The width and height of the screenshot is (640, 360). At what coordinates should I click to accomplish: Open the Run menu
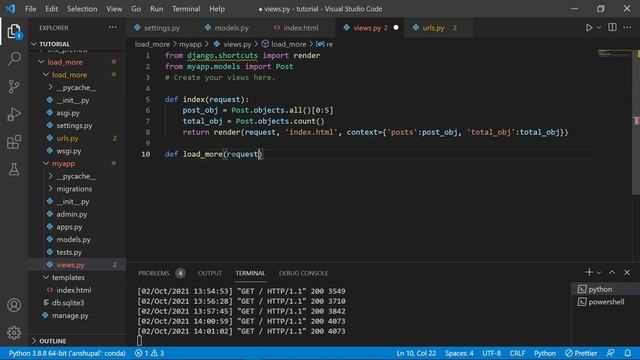click(x=156, y=9)
